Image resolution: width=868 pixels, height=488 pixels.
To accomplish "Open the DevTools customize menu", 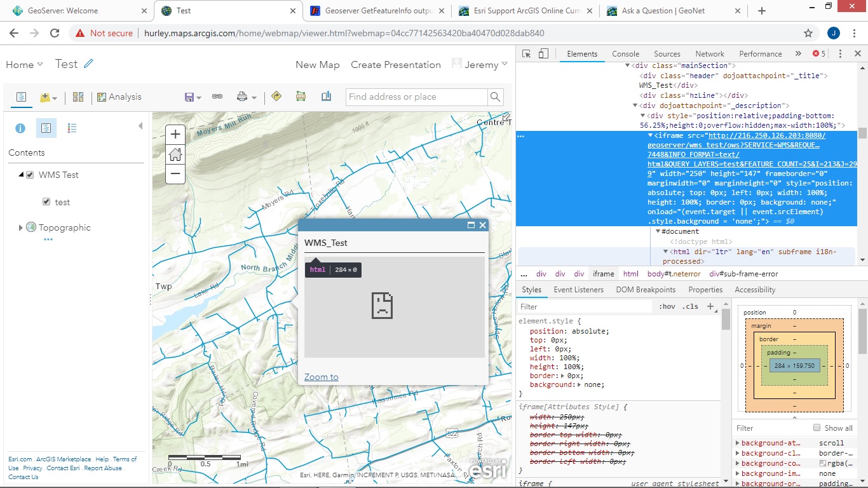I will (840, 54).
